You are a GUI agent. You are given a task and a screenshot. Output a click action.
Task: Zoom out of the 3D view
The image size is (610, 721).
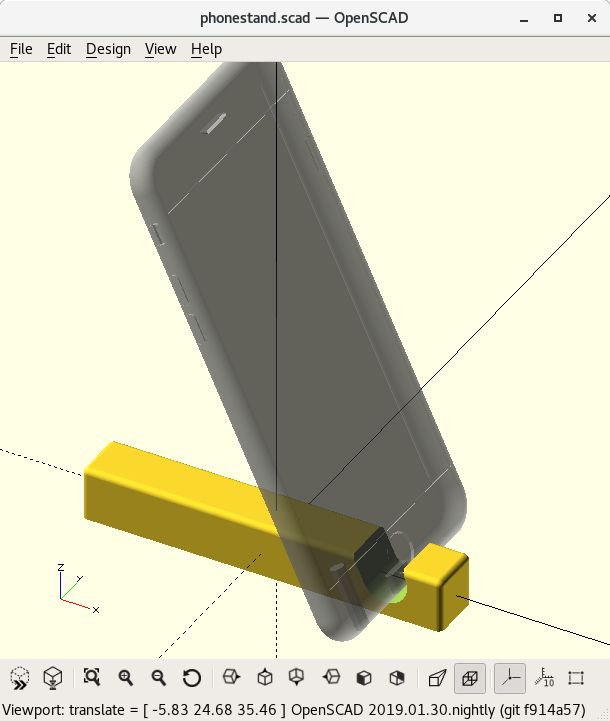point(158,678)
